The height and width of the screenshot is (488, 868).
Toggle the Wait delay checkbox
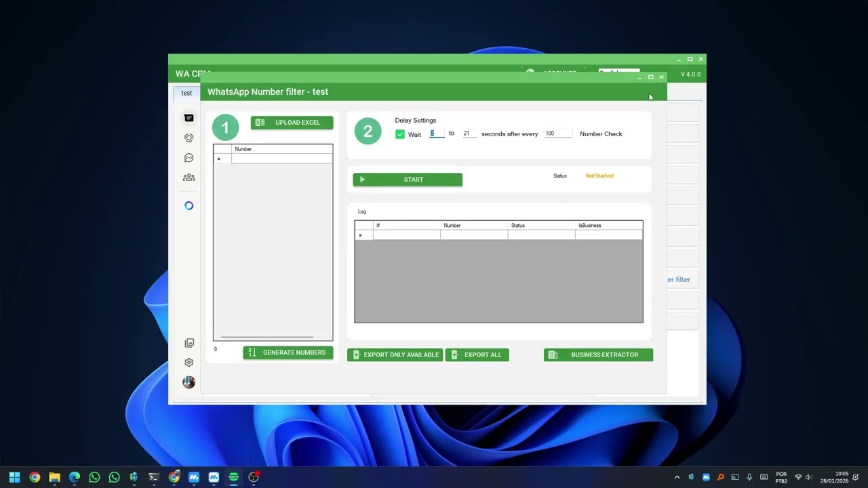(400, 134)
